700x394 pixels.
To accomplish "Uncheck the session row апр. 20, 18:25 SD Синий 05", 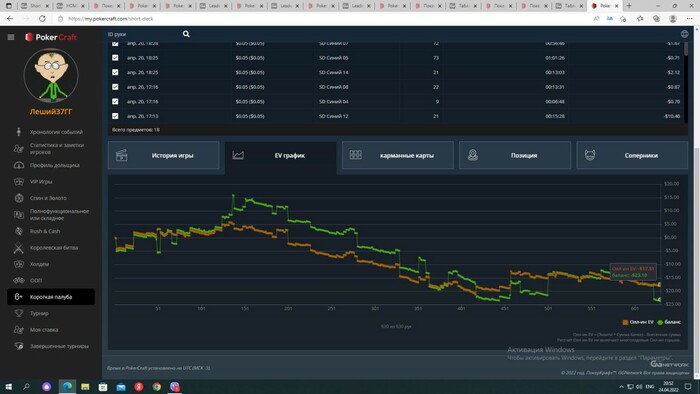I will [x=115, y=58].
